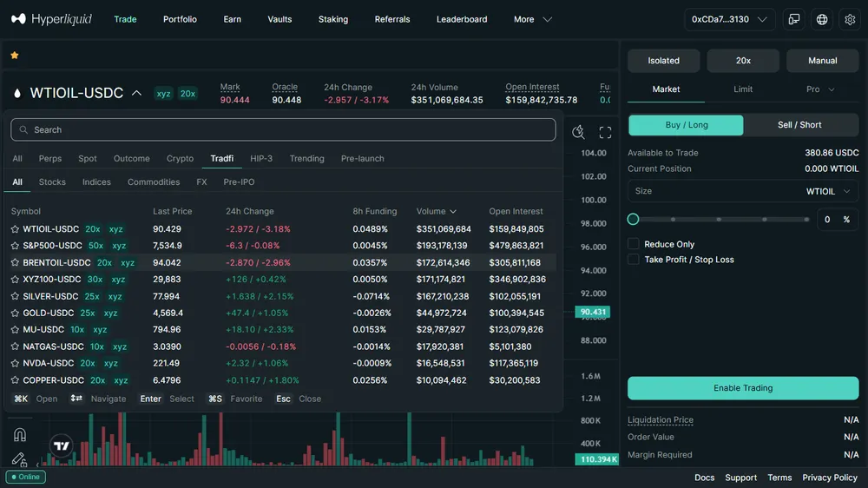The image size is (868, 488).
Task: Click the Last Price column header
Action: (x=172, y=211)
